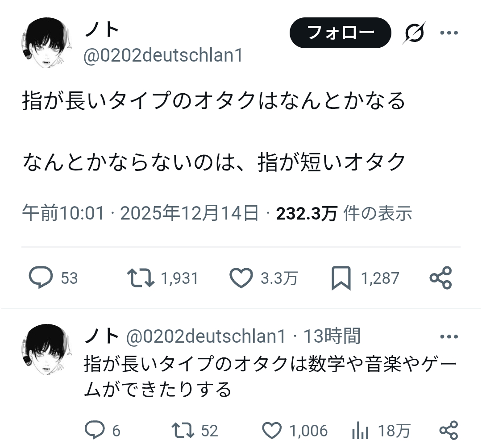Share the second tweet via share icon
The height and width of the screenshot is (448, 482).
[449, 430]
